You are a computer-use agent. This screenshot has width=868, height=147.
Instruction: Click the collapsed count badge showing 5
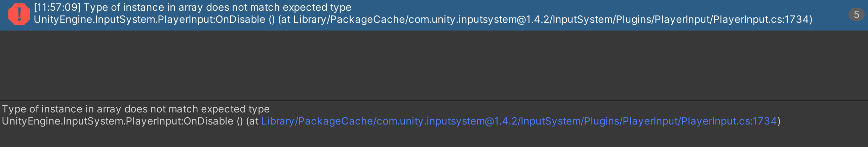[856, 14]
